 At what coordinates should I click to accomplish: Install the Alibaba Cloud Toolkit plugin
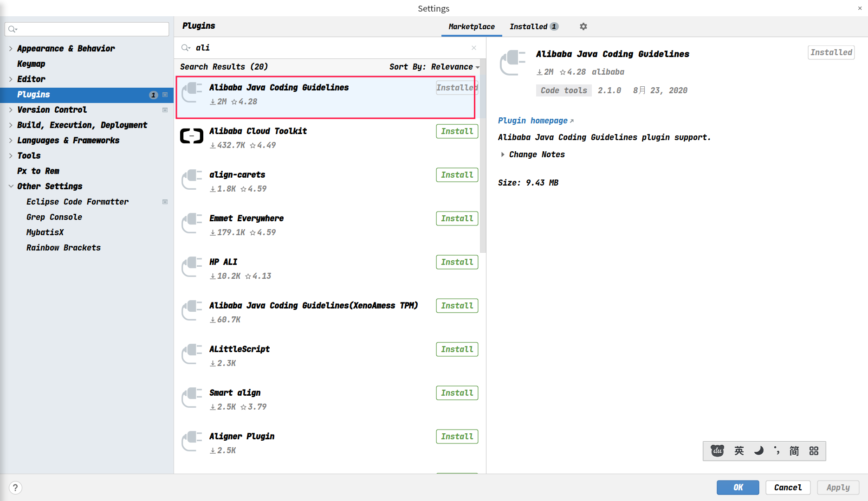tap(457, 131)
